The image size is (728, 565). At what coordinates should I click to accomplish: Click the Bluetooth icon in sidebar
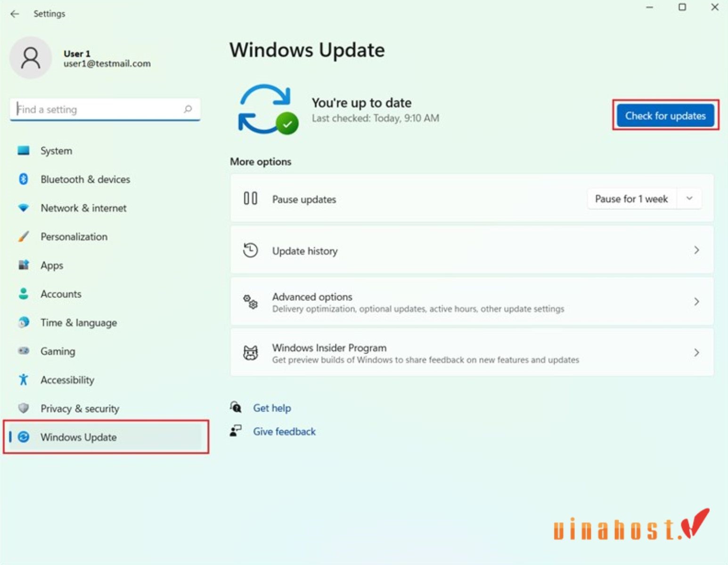[24, 179]
